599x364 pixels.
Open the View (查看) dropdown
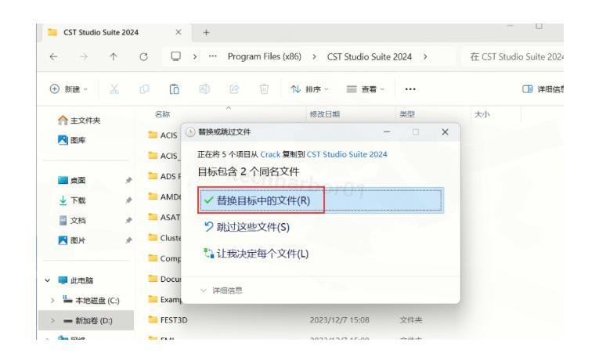pyautogui.click(x=365, y=89)
